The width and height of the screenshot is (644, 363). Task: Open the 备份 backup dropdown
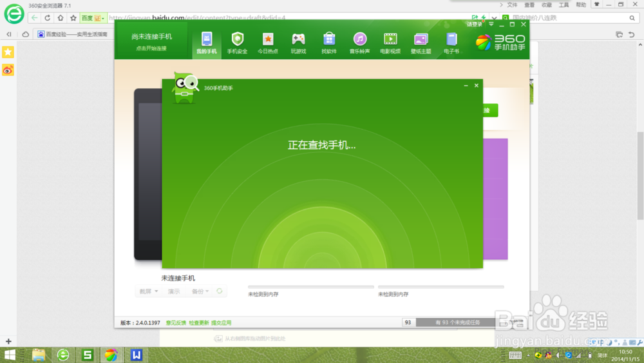[200, 291]
